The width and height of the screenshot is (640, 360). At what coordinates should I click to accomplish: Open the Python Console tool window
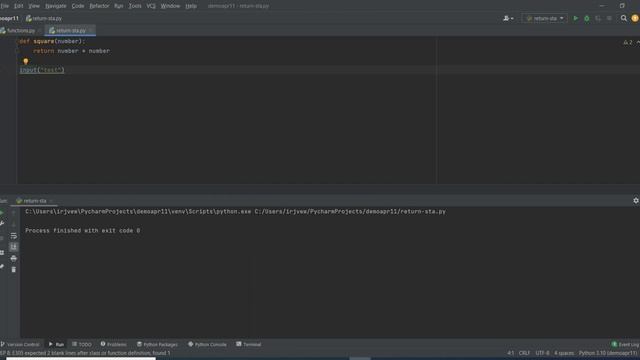tap(207, 344)
